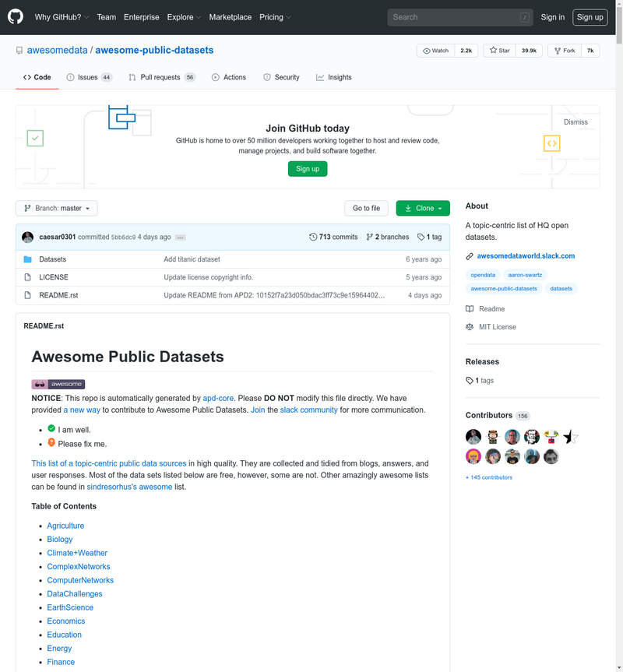
Task: View the 1 tag link in commit bar
Action: (429, 237)
